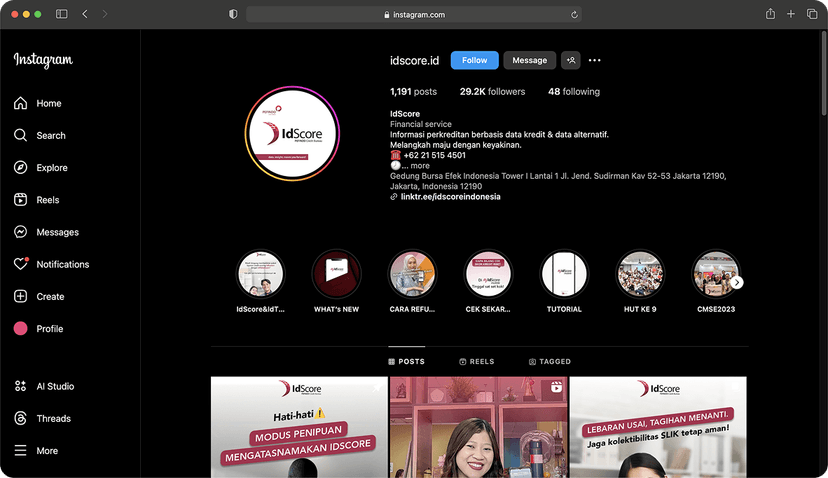Click Safari forward arrow
This screenshot has width=828, height=478.
pyautogui.click(x=105, y=14)
